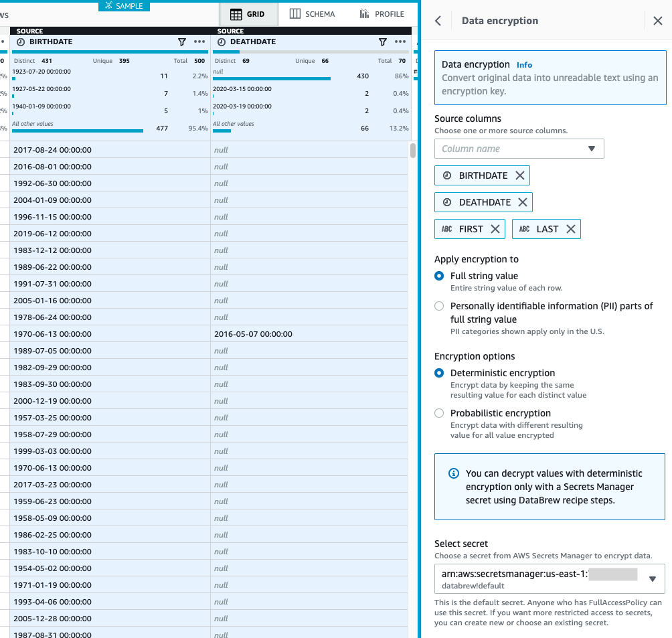The height and width of the screenshot is (638, 672).
Task: Click DEATHDATE All other values bar
Action: [222, 131]
